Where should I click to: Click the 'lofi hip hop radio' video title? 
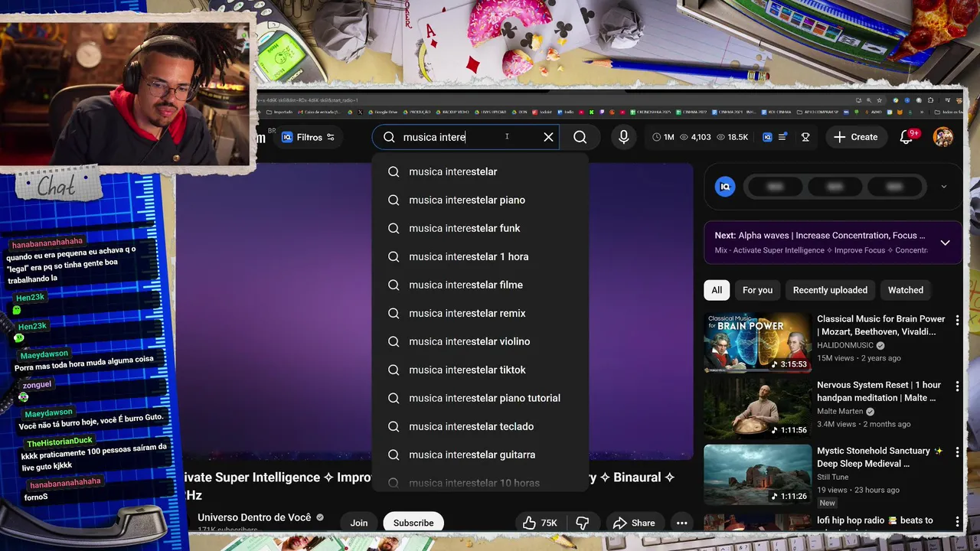[875, 520]
